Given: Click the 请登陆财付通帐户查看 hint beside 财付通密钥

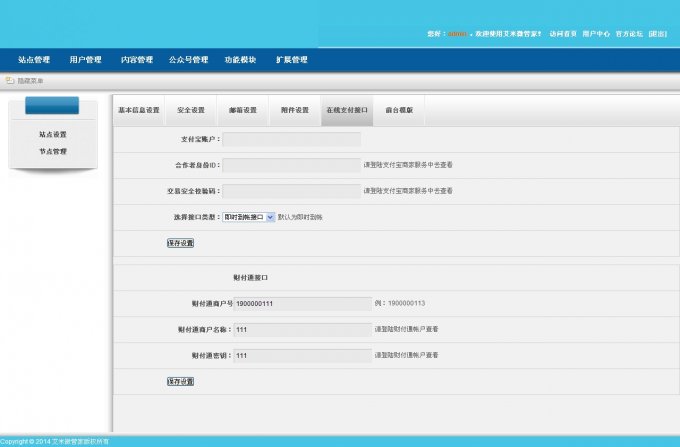Looking at the screenshot, I should click(x=406, y=355).
